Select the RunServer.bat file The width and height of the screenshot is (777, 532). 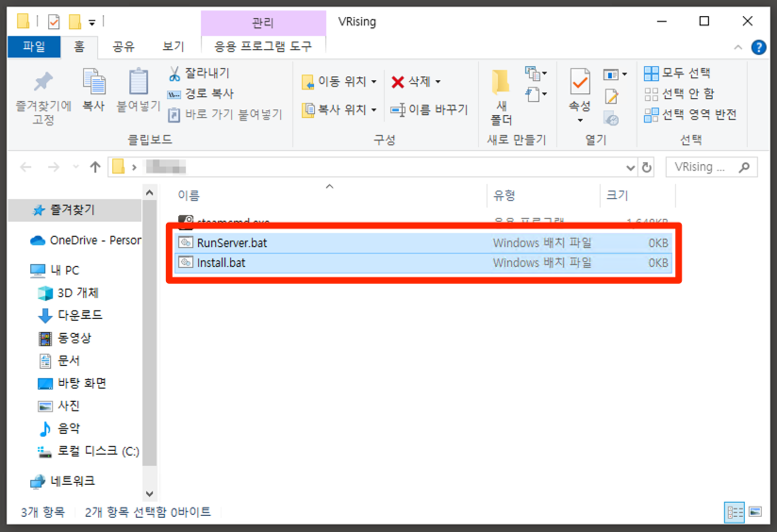(423, 243)
